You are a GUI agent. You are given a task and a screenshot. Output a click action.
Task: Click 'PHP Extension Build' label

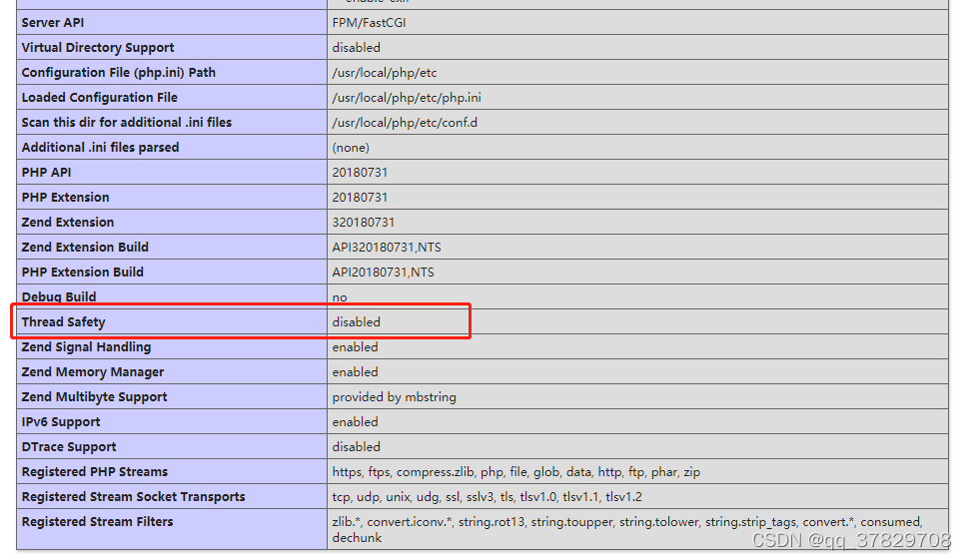coord(83,273)
